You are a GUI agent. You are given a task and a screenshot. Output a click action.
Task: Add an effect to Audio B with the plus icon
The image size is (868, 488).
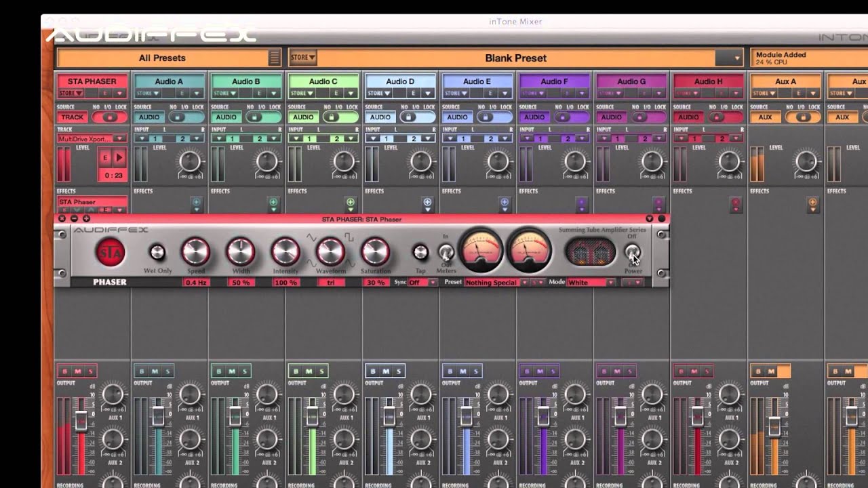pyautogui.click(x=273, y=202)
